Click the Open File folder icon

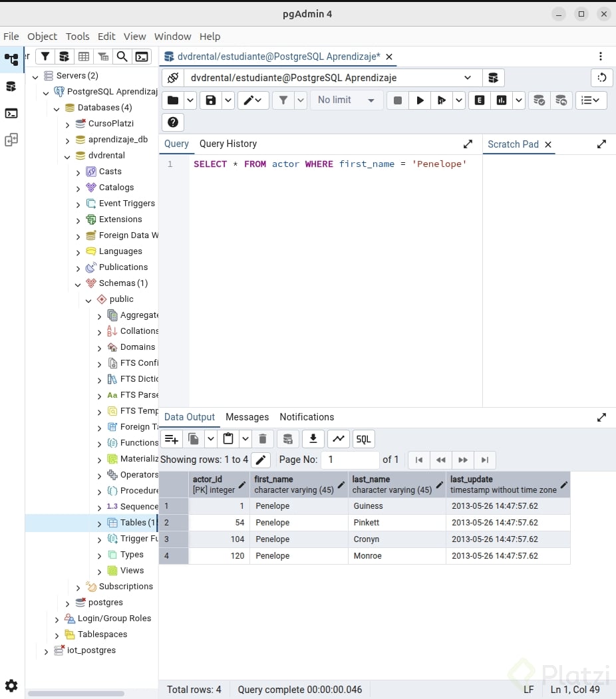[x=173, y=100]
